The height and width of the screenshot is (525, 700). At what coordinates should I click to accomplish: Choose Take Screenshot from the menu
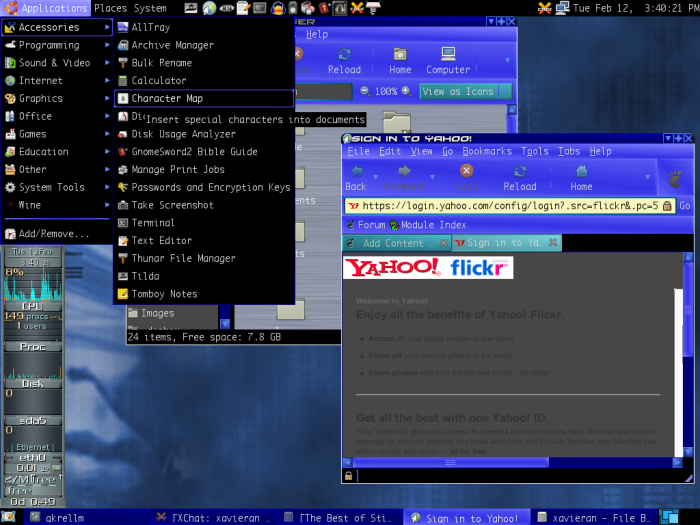(x=204, y=205)
